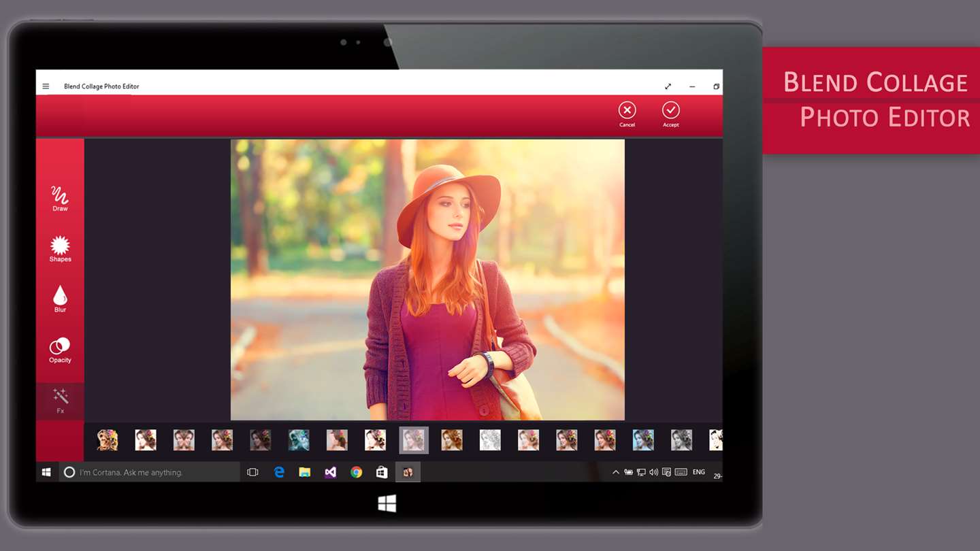Screen dimensions: 980x551
Task: Open the Windows Start menu
Action: 46,472
